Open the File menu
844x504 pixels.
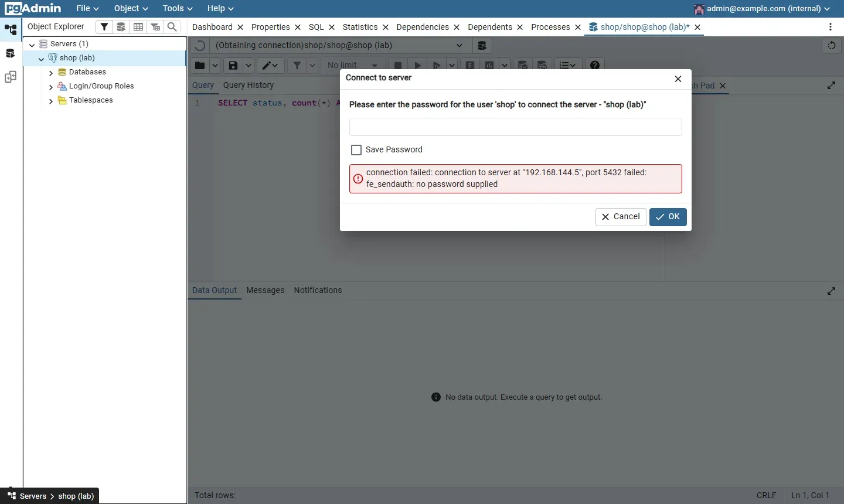87,9
